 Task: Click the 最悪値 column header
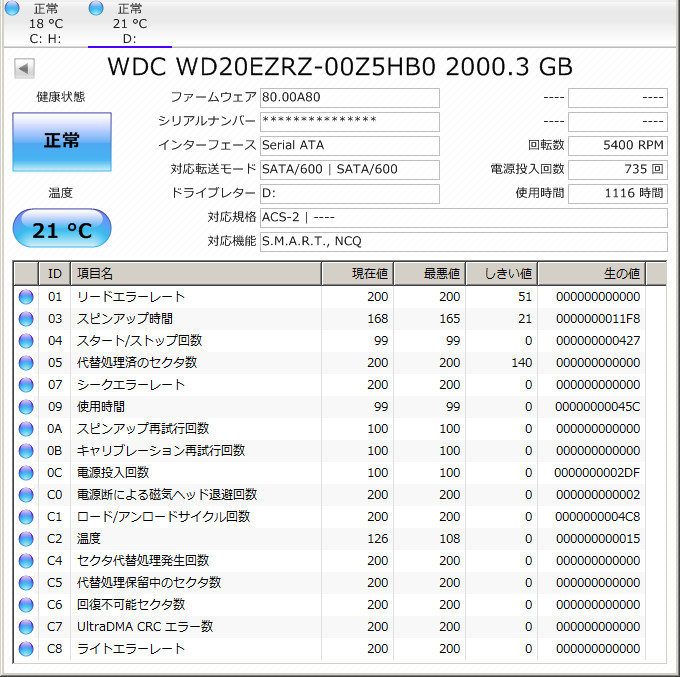[x=430, y=274]
